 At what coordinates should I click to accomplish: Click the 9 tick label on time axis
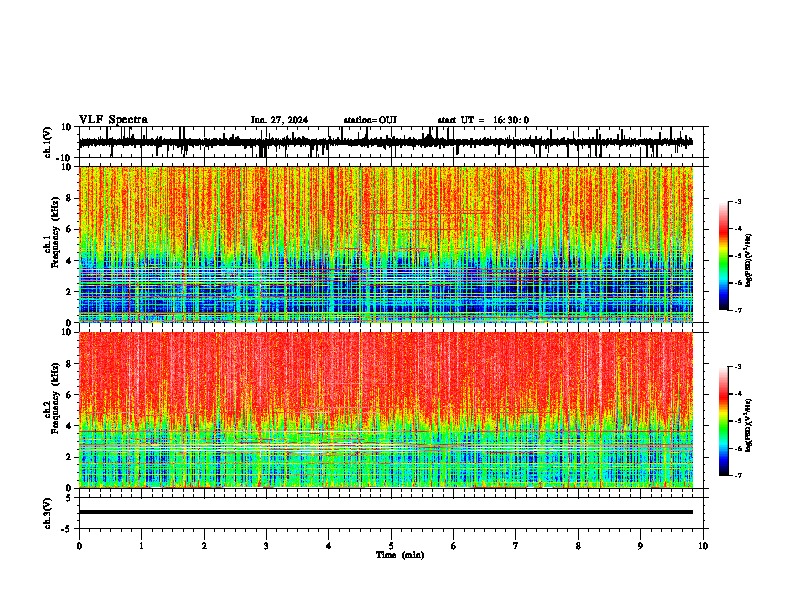[x=640, y=546]
